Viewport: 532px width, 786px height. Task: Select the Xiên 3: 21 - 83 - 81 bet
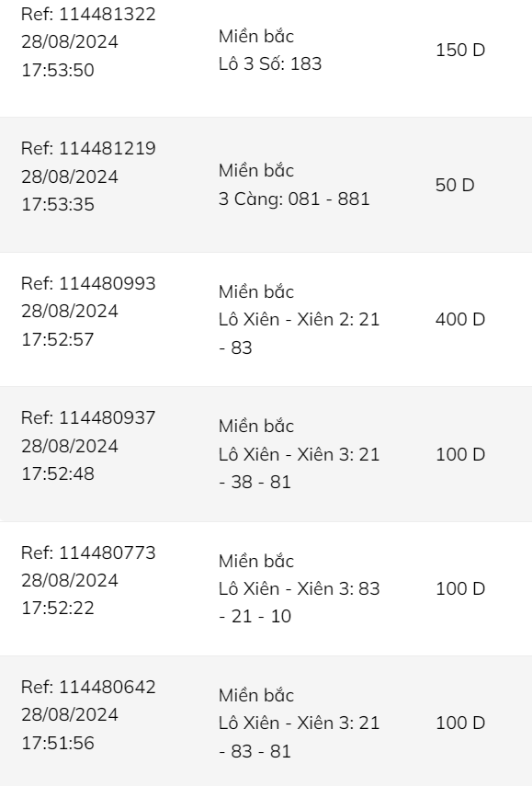(299, 737)
